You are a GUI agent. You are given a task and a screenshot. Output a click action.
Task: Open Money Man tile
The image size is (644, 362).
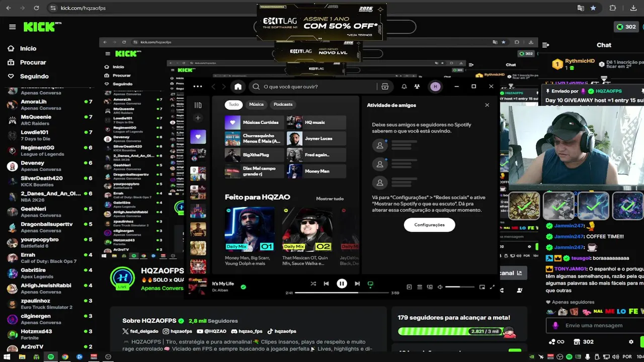point(316,171)
